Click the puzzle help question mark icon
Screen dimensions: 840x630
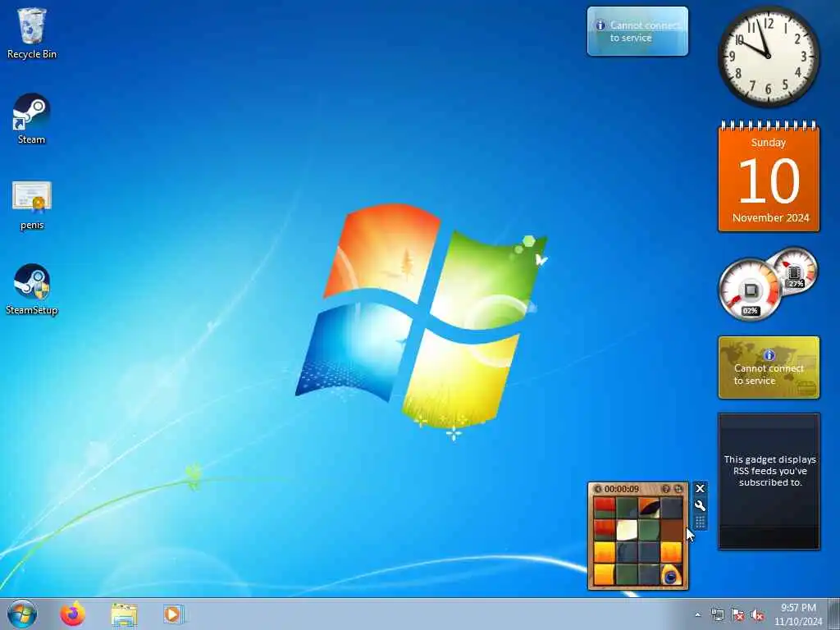coord(666,489)
